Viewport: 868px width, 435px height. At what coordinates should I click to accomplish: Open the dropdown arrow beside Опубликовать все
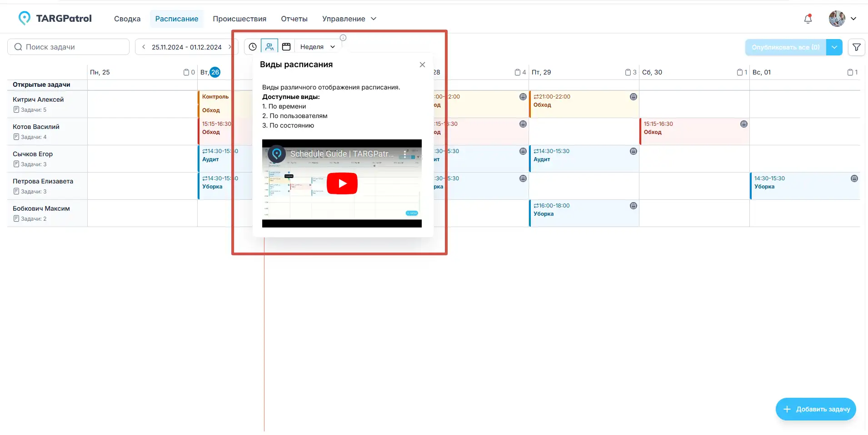pyautogui.click(x=834, y=47)
